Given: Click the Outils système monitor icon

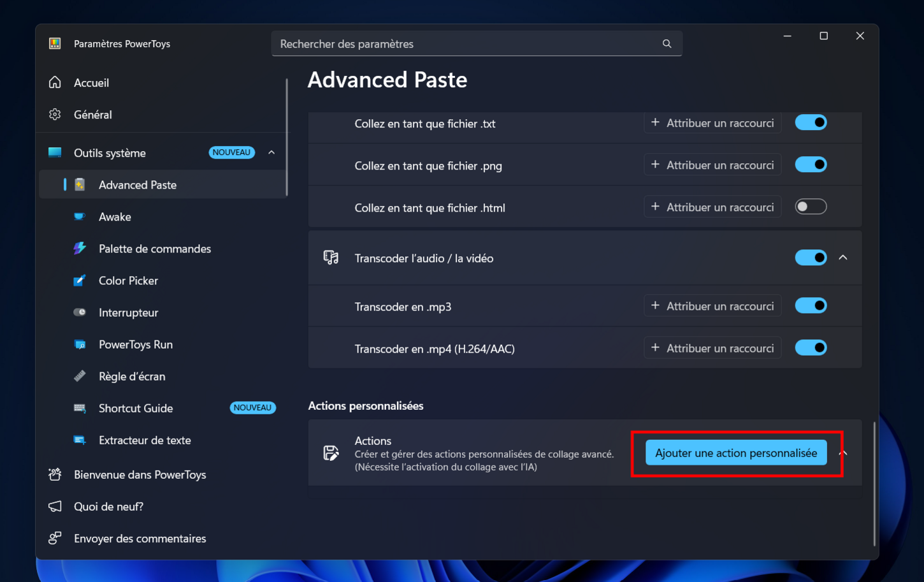Looking at the screenshot, I should point(55,153).
